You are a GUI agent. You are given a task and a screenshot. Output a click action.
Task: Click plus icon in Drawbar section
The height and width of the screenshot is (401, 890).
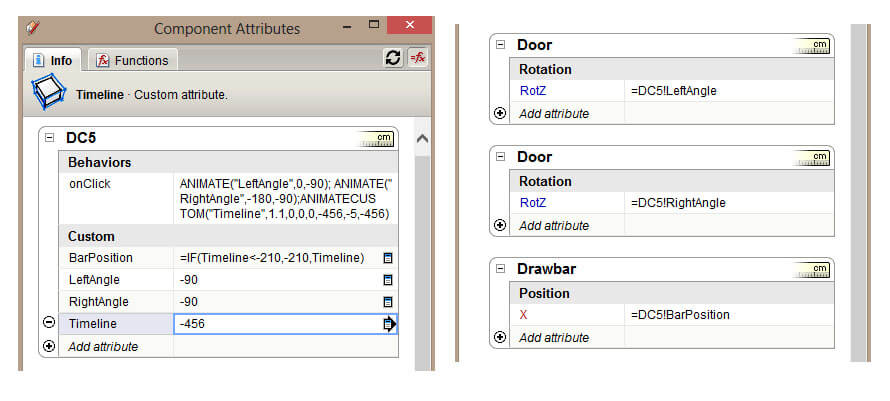pyautogui.click(x=499, y=337)
